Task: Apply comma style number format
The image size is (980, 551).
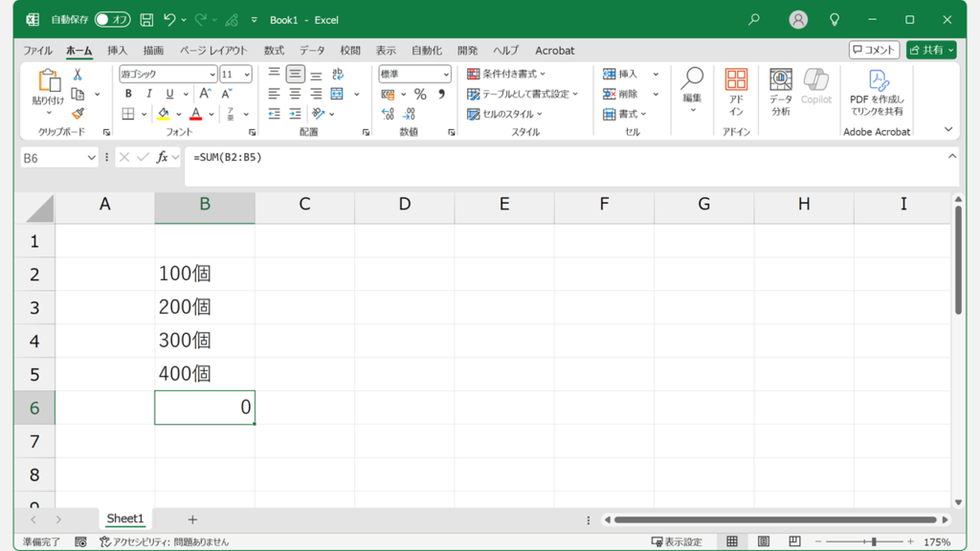Action: click(x=441, y=95)
